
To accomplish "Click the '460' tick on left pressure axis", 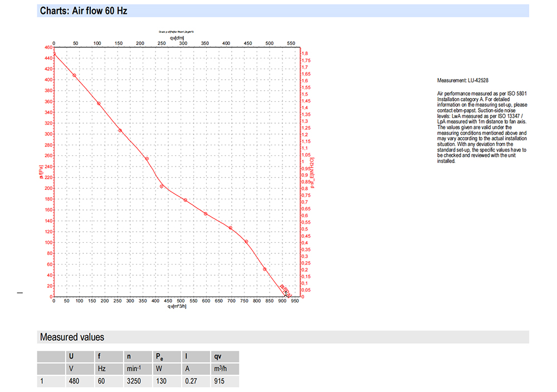I will pyautogui.click(x=48, y=47).
